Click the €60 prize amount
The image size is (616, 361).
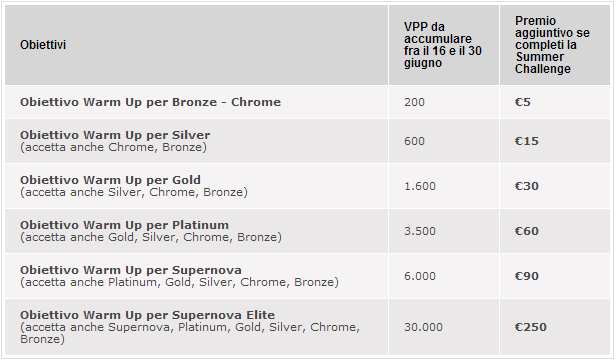(526, 231)
